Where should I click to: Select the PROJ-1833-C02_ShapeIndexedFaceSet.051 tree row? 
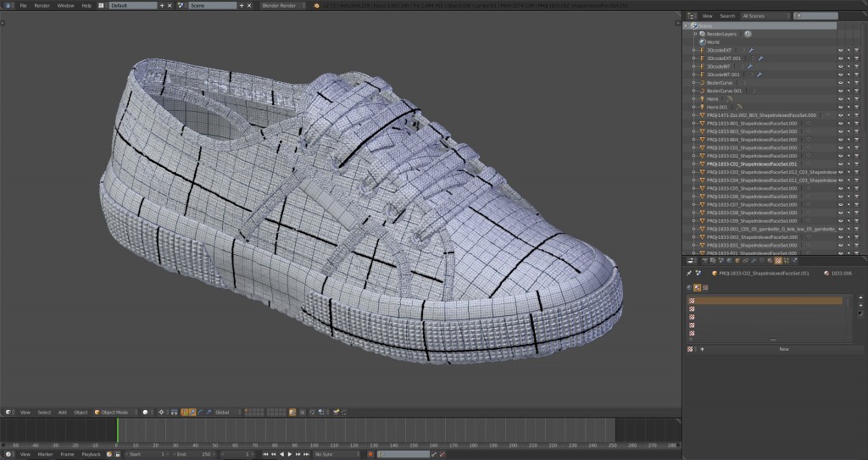pos(752,163)
